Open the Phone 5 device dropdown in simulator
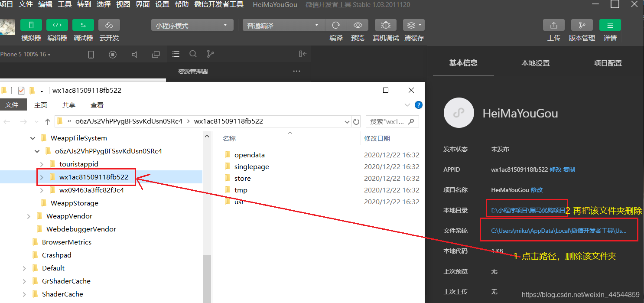 25,54
